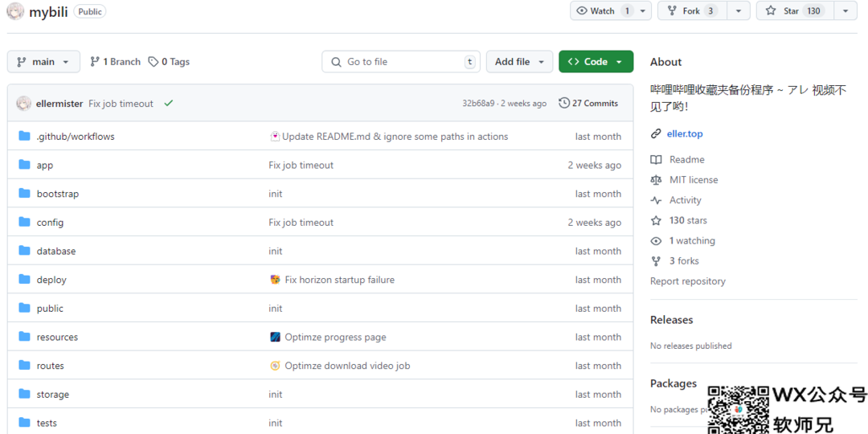Click the folder icon beside resources
The width and height of the screenshot is (868, 434).
(24, 337)
